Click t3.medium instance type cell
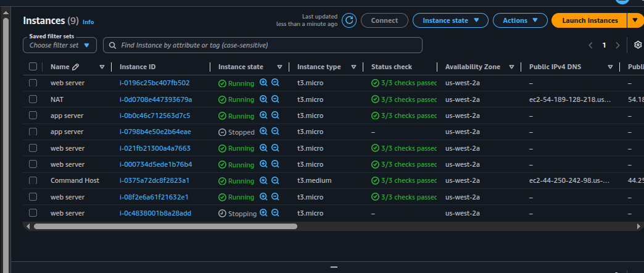 (x=314, y=180)
